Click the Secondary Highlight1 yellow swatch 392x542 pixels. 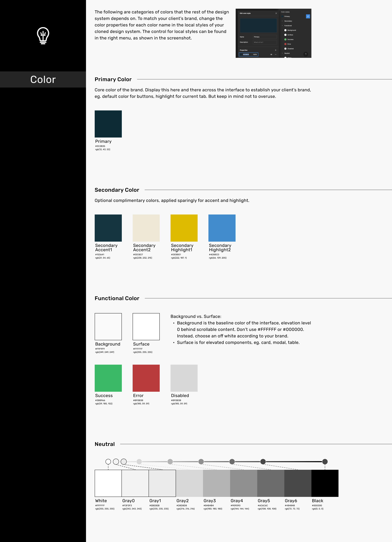(184, 228)
